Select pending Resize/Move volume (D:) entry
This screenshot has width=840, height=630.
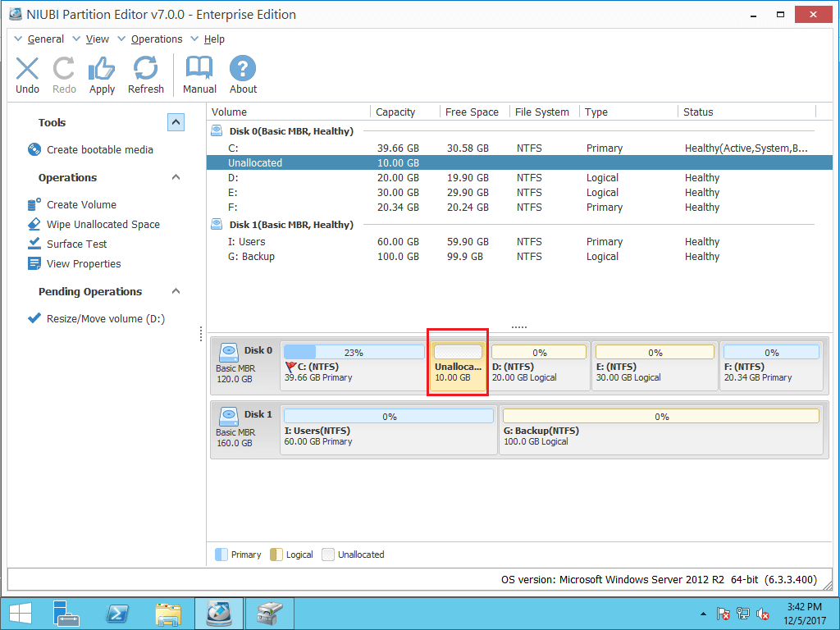tap(106, 319)
